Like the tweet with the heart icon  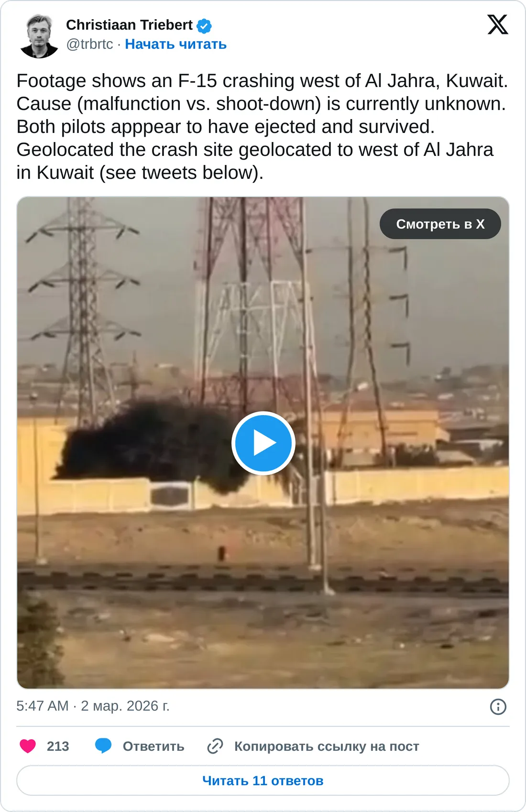click(28, 746)
